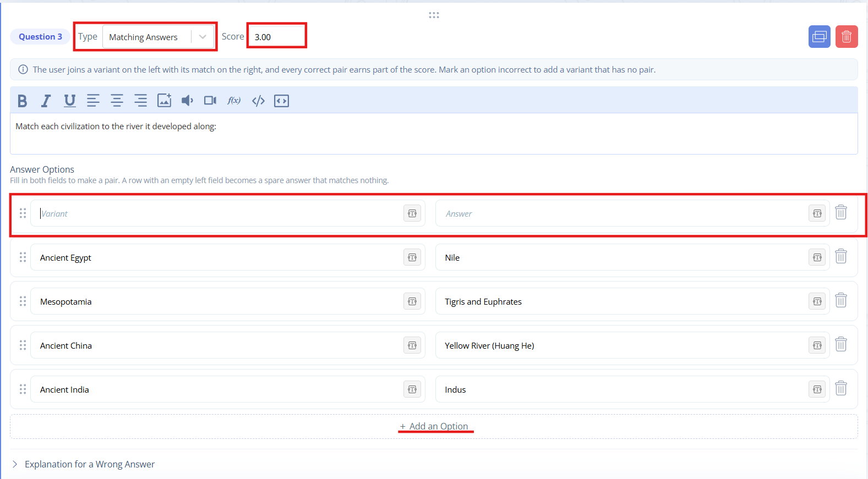Expand Explanation for a Wrong Answer section
Screen dimensions: 868x479
click(84, 464)
